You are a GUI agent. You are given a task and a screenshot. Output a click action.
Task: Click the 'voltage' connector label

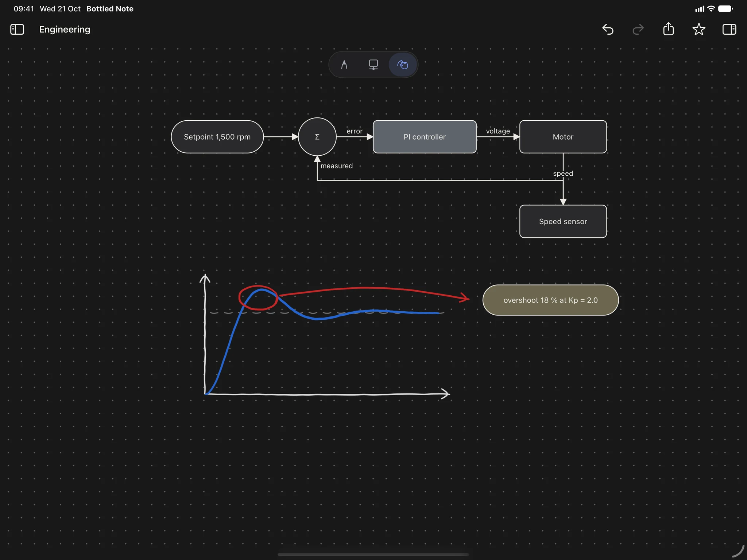[498, 131]
